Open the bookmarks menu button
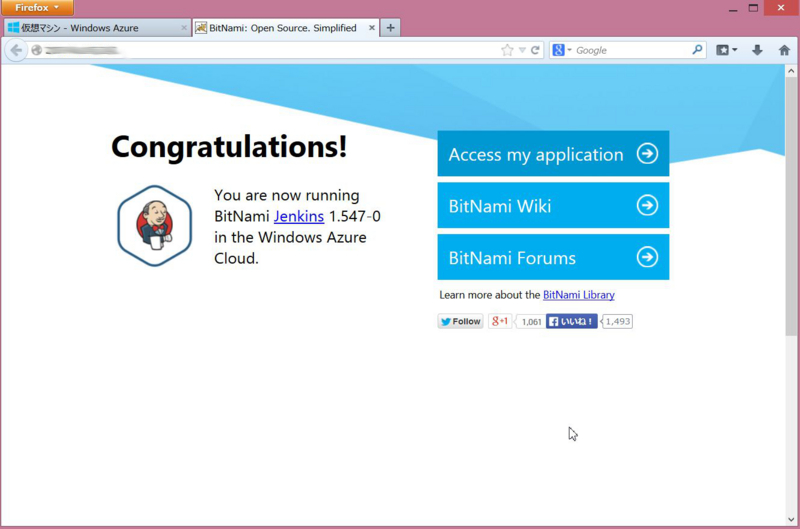The image size is (800, 529). pyautogui.click(x=727, y=50)
